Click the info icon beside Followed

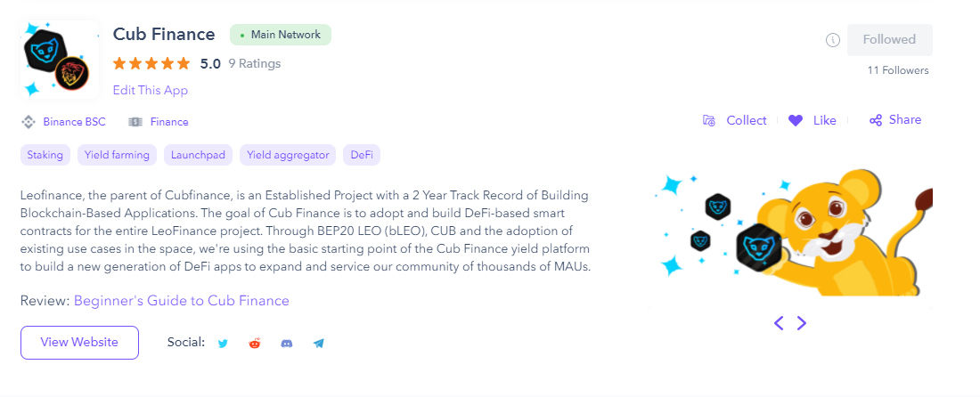coord(832,40)
